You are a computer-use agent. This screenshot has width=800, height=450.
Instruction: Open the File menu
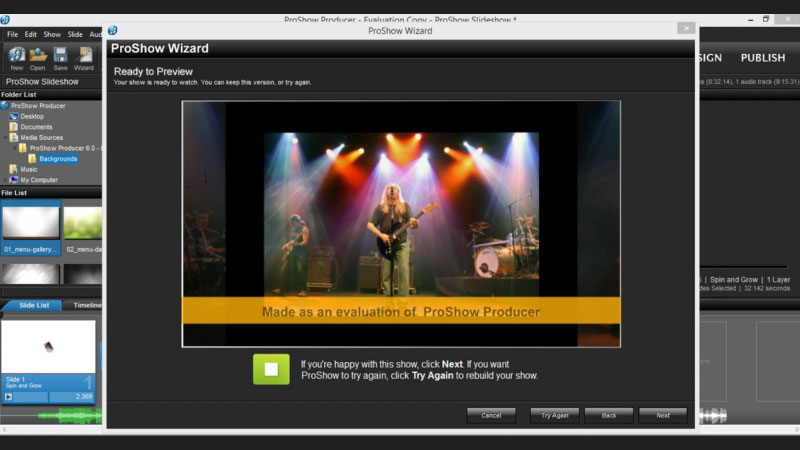[x=12, y=34]
